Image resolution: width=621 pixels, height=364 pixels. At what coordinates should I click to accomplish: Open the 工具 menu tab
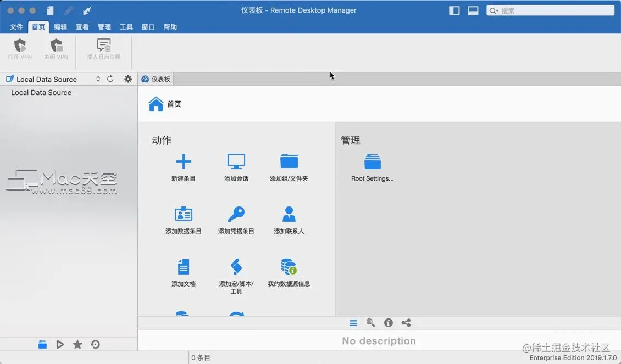(x=126, y=27)
